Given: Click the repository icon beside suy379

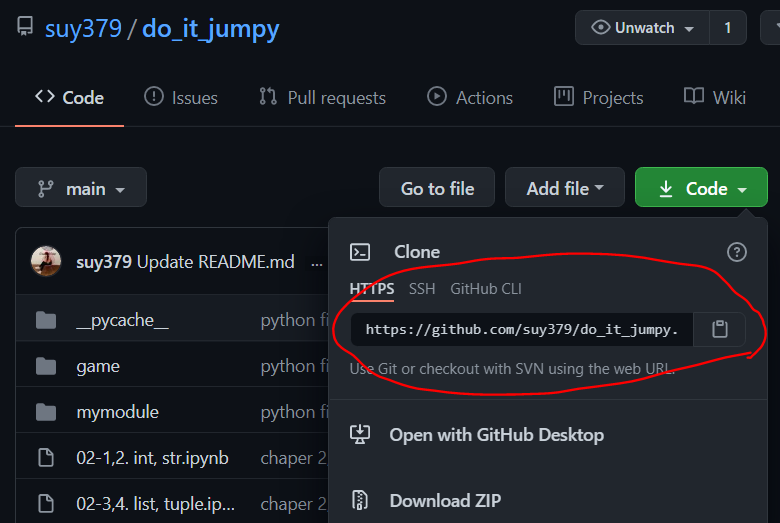Looking at the screenshot, I should (25, 26).
